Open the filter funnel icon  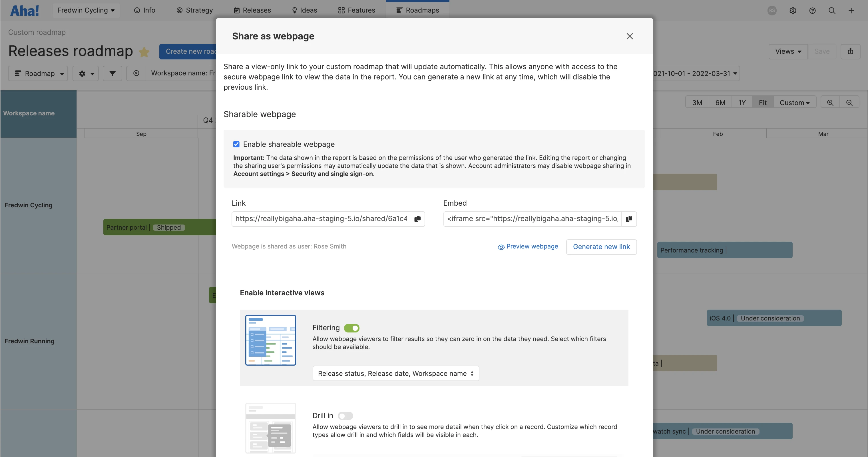(112, 73)
